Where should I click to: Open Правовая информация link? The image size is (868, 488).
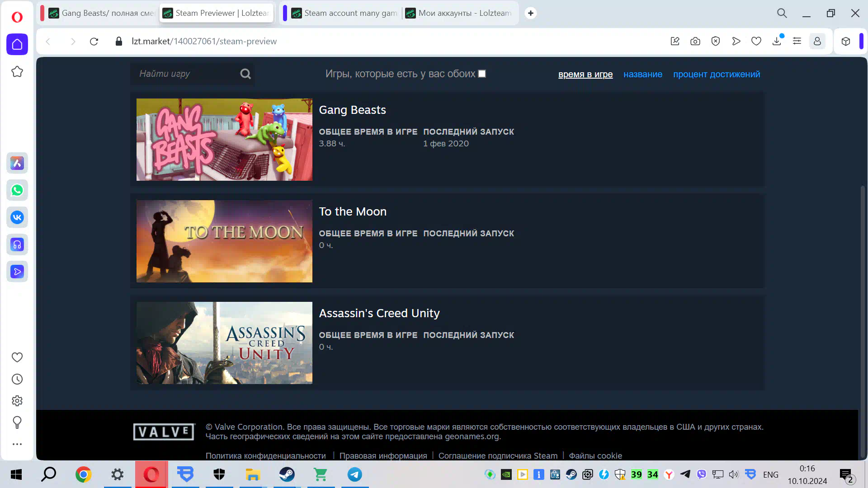click(383, 455)
